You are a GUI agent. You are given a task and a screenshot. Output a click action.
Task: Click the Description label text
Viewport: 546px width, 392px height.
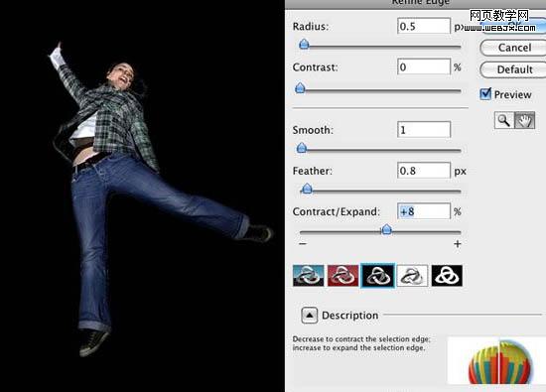pos(350,316)
